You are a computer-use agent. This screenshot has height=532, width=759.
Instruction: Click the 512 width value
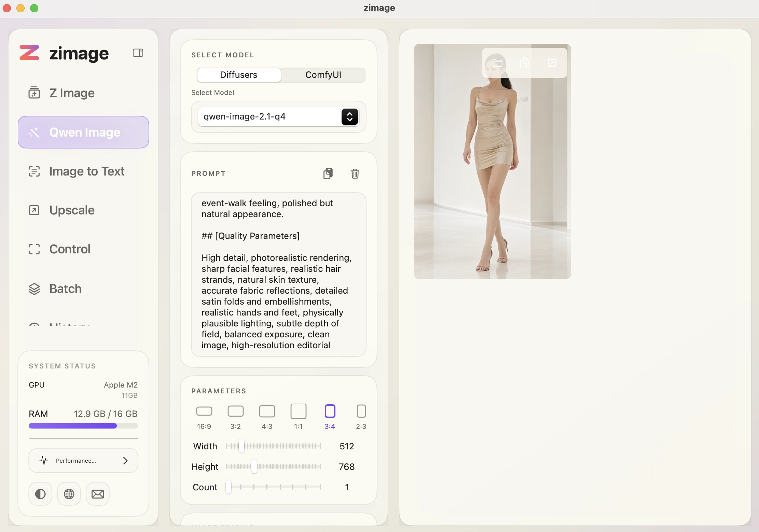click(x=347, y=446)
